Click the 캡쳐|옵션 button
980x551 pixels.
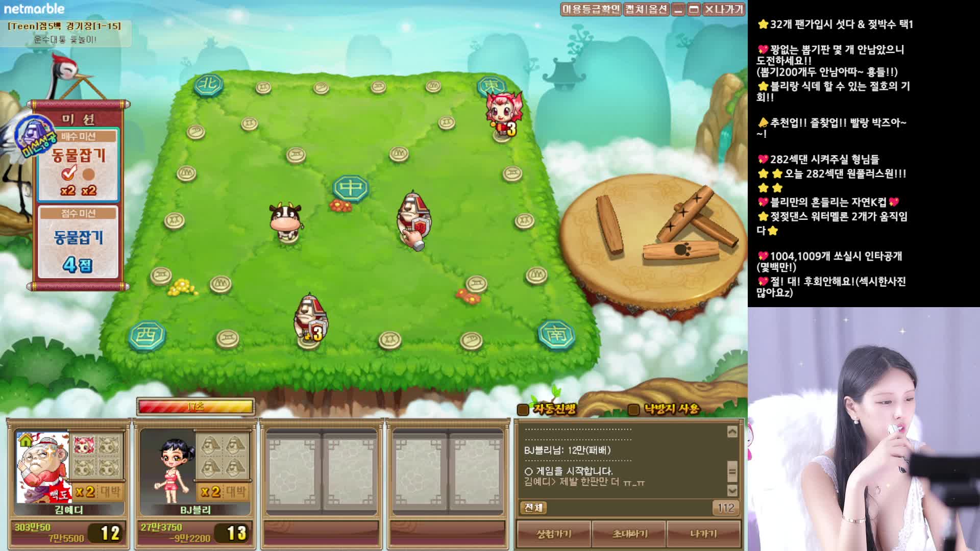tap(646, 9)
